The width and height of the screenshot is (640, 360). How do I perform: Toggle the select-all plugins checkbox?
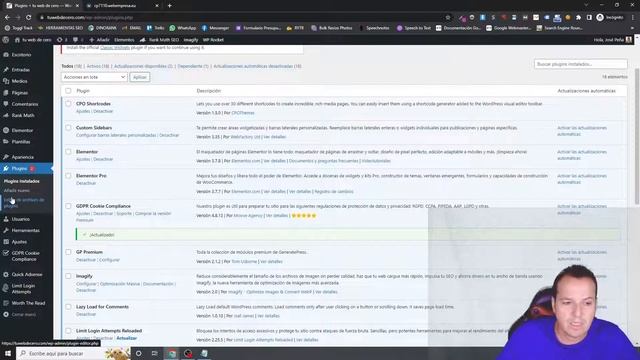click(68, 91)
